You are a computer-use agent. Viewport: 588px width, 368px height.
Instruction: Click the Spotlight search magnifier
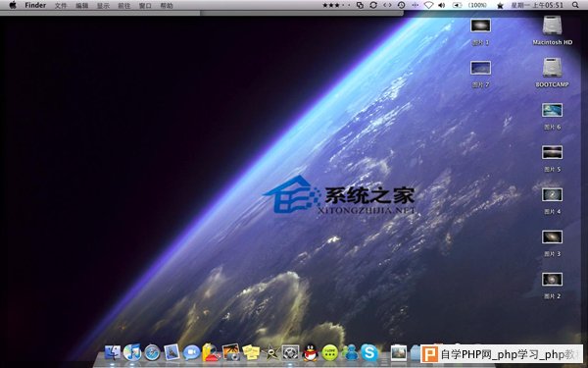click(x=575, y=5)
